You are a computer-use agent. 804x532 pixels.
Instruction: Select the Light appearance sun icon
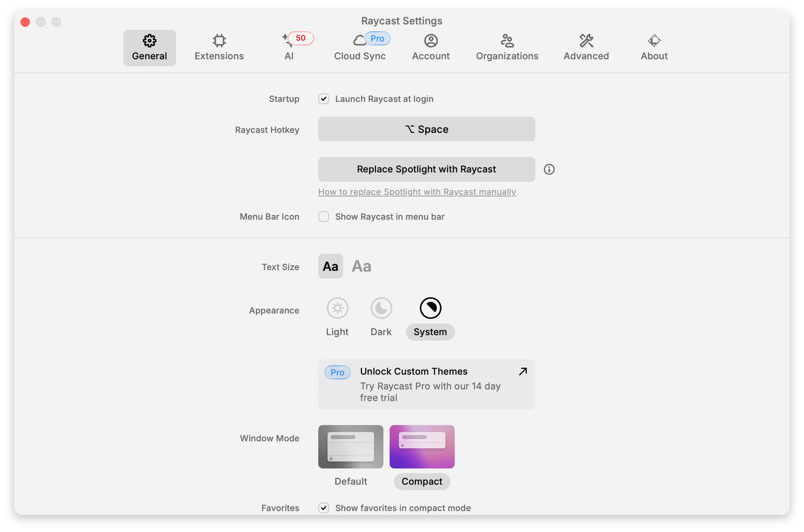click(x=337, y=308)
